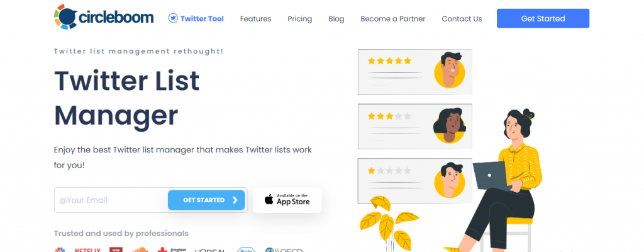Click the three-star rating stars
The width and height of the screenshot is (644, 252).
[389, 116]
